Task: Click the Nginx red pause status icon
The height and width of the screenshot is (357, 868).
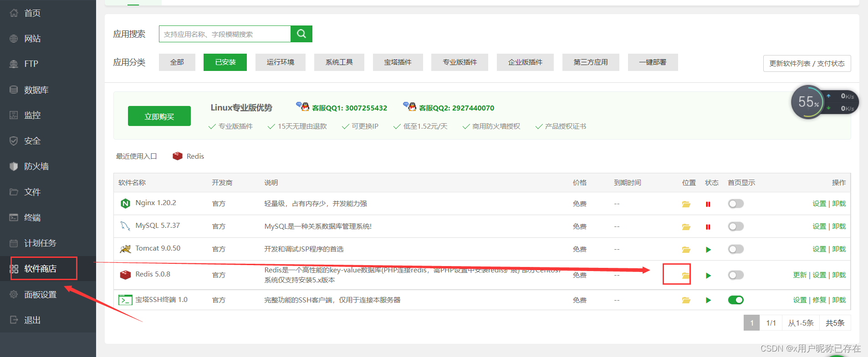Action: tap(708, 204)
